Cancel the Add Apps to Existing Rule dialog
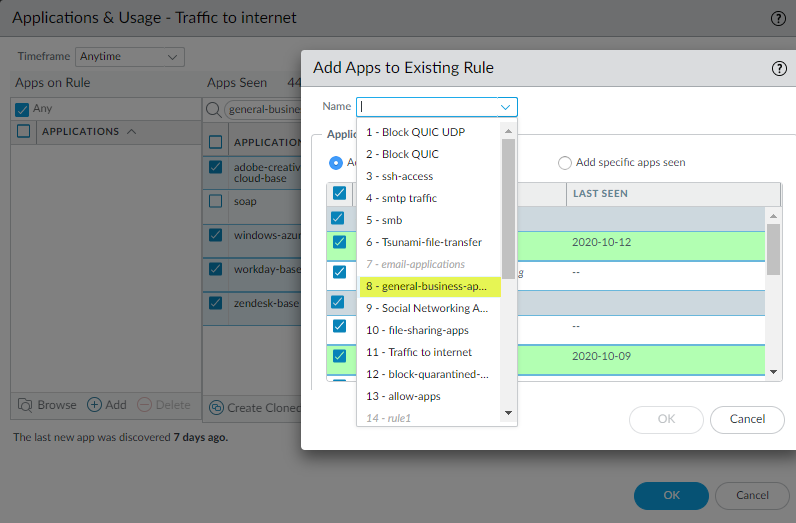 tap(747, 419)
